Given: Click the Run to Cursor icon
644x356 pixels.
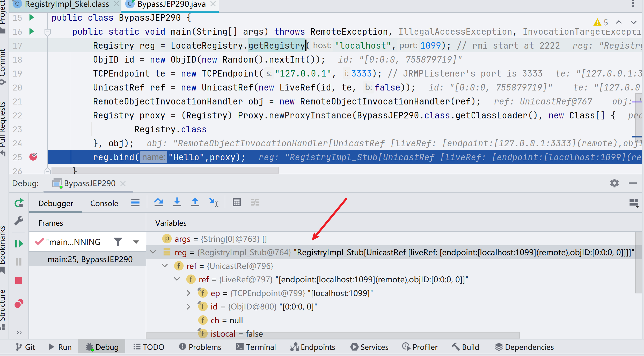Looking at the screenshot, I should coord(214,202).
